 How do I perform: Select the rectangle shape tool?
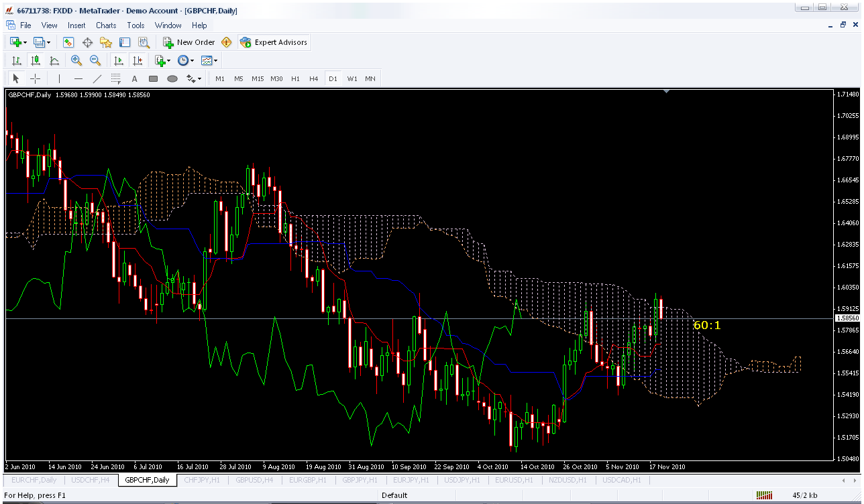coord(153,78)
